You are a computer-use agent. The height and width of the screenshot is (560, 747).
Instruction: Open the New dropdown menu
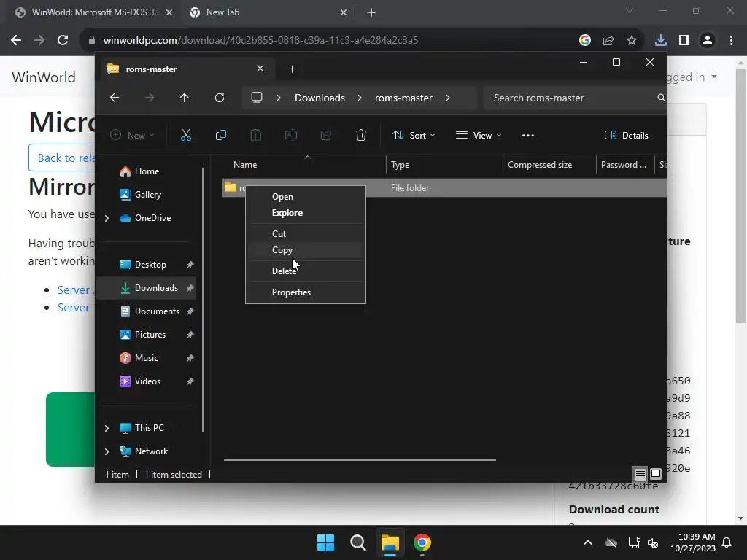tap(133, 135)
